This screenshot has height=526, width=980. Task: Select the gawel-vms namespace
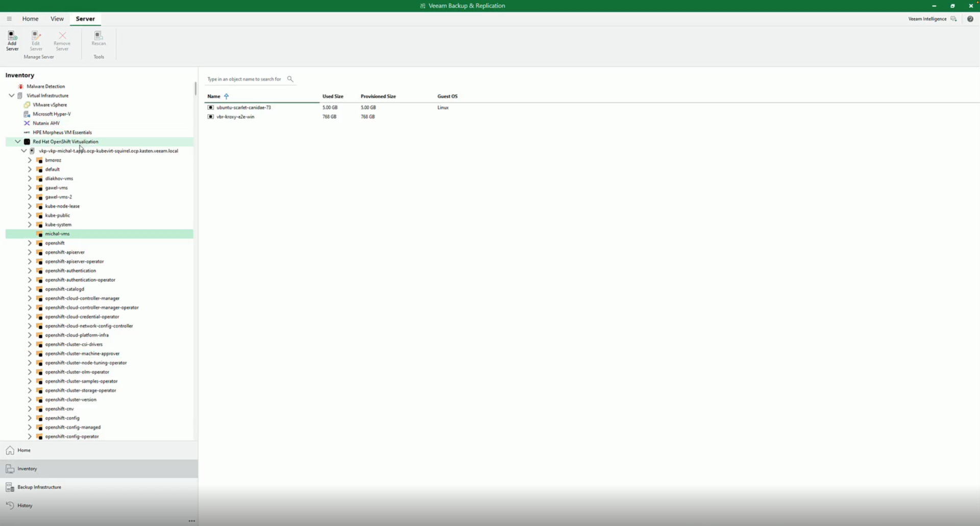(x=56, y=188)
